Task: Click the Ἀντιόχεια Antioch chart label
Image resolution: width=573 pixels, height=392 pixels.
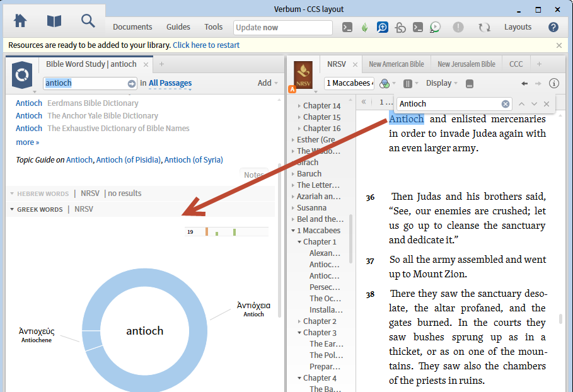Action: (x=253, y=309)
